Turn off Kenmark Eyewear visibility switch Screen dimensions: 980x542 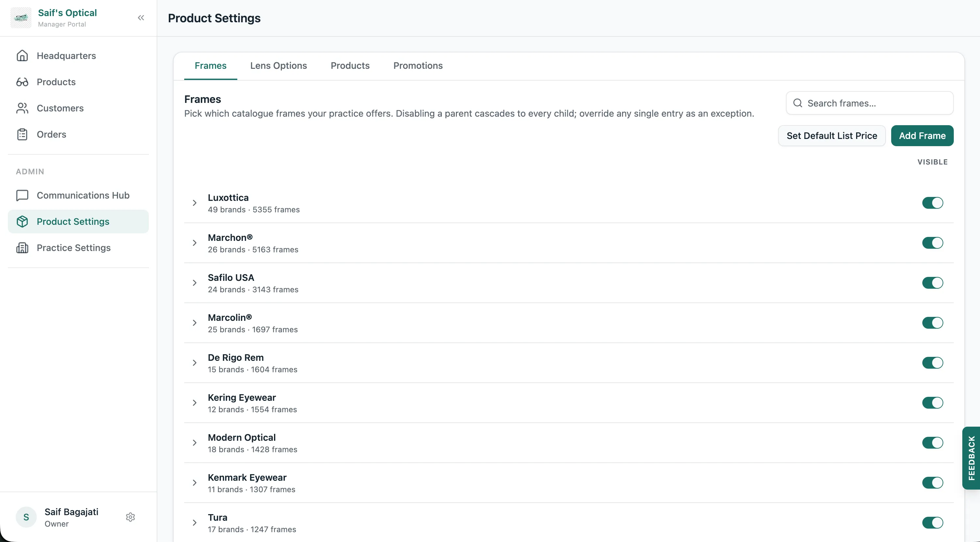(932, 482)
